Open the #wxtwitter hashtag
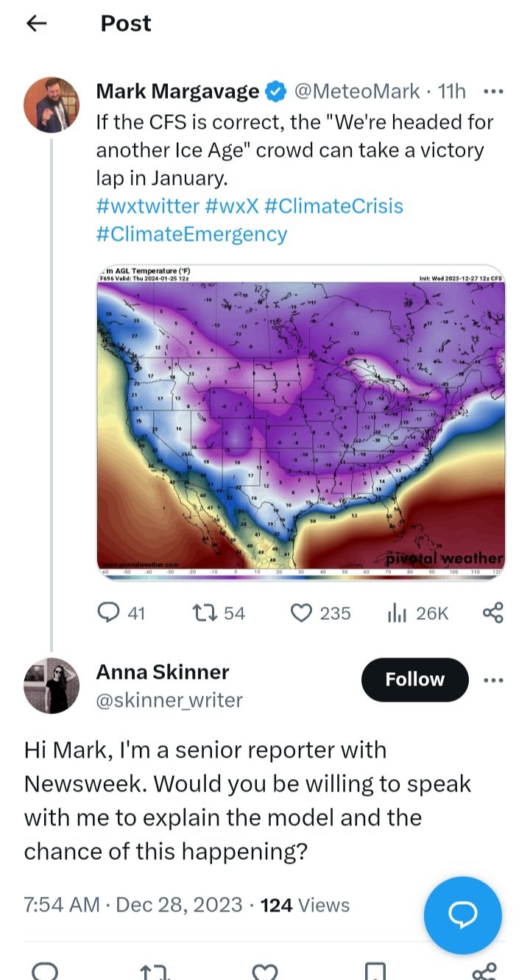This screenshot has width=530, height=980. (x=148, y=205)
